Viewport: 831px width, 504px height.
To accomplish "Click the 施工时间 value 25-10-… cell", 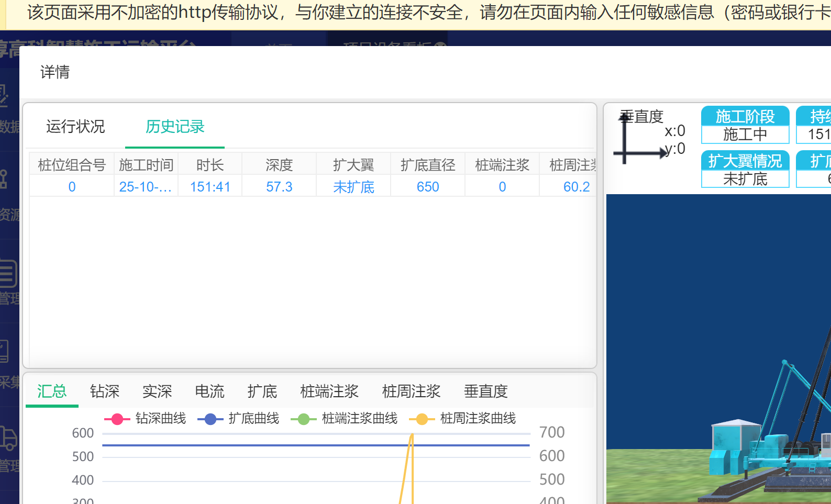I will (x=146, y=187).
